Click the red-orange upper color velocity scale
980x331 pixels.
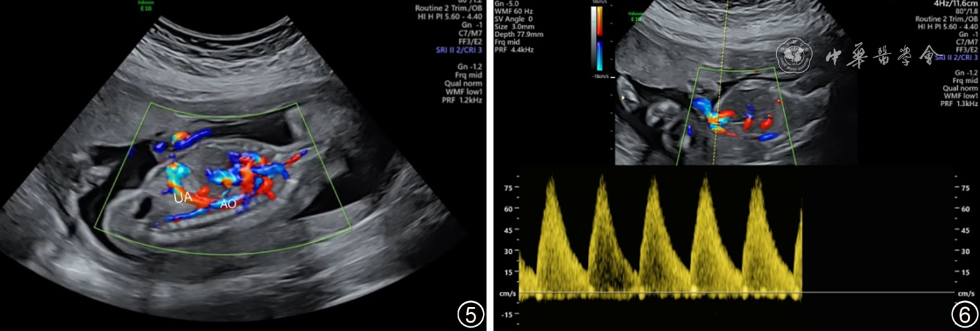coord(600,22)
